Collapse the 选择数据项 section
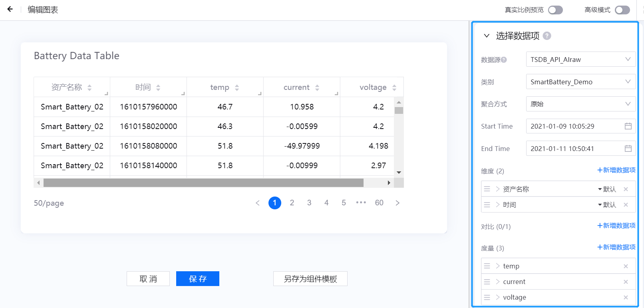The width and height of the screenshot is (644, 308). (x=487, y=36)
